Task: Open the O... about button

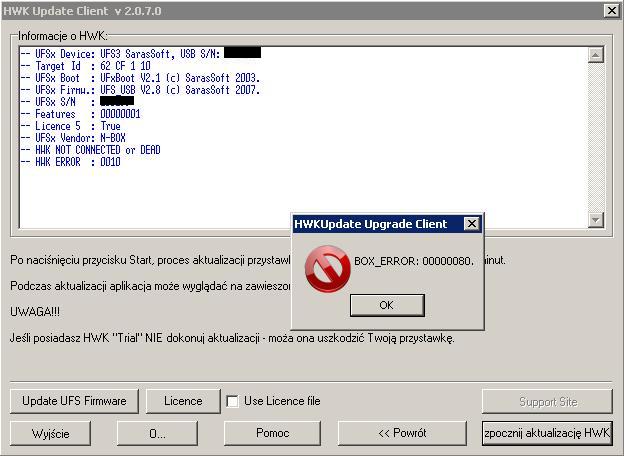Action: (x=157, y=433)
